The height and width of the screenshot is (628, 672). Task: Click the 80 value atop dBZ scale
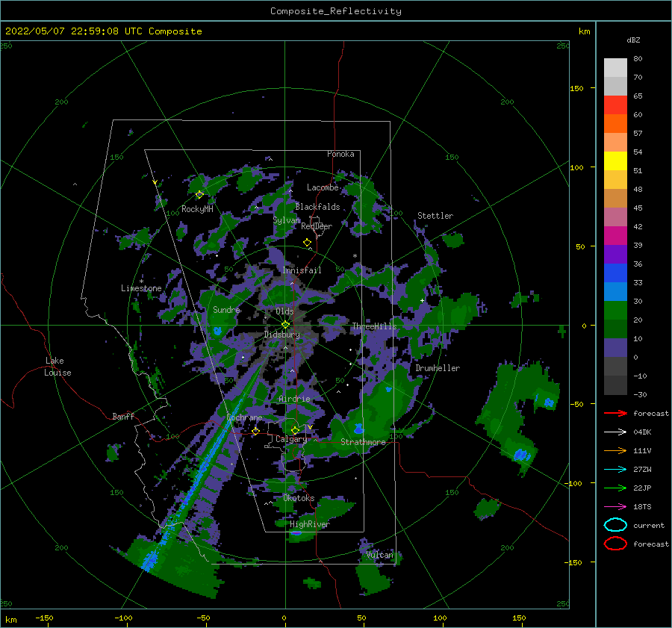click(638, 59)
